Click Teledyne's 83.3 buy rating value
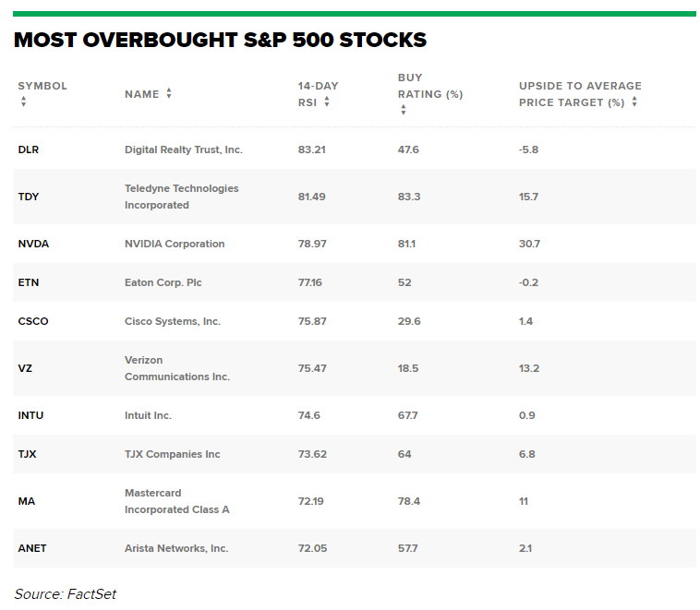The height and width of the screenshot is (610, 700). [408, 197]
